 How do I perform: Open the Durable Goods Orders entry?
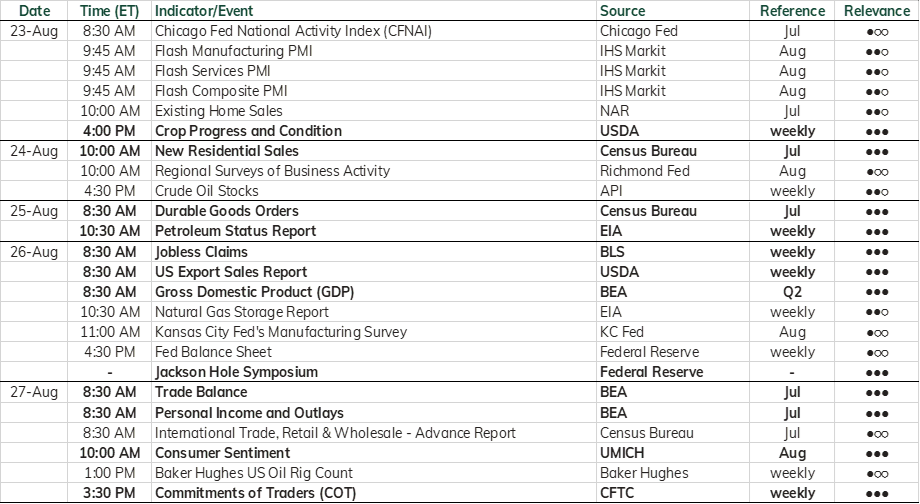point(226,211)
